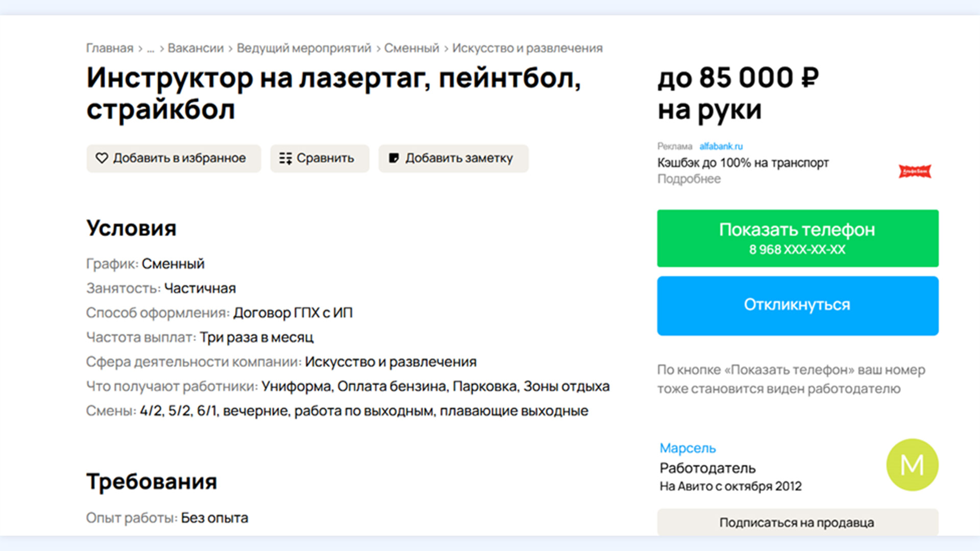980x551 pixels.
Task: Click Подписаться на продавца button
Action: coord(798,522)
